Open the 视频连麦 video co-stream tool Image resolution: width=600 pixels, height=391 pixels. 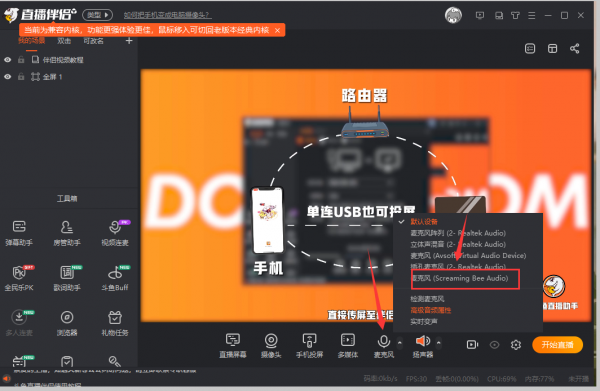tap(115, 233)
